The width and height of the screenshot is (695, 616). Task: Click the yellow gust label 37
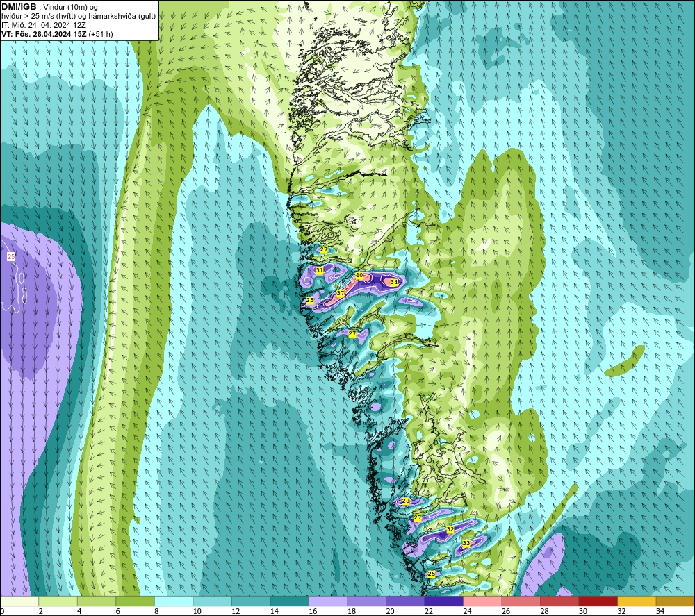(x=341, y=293)
